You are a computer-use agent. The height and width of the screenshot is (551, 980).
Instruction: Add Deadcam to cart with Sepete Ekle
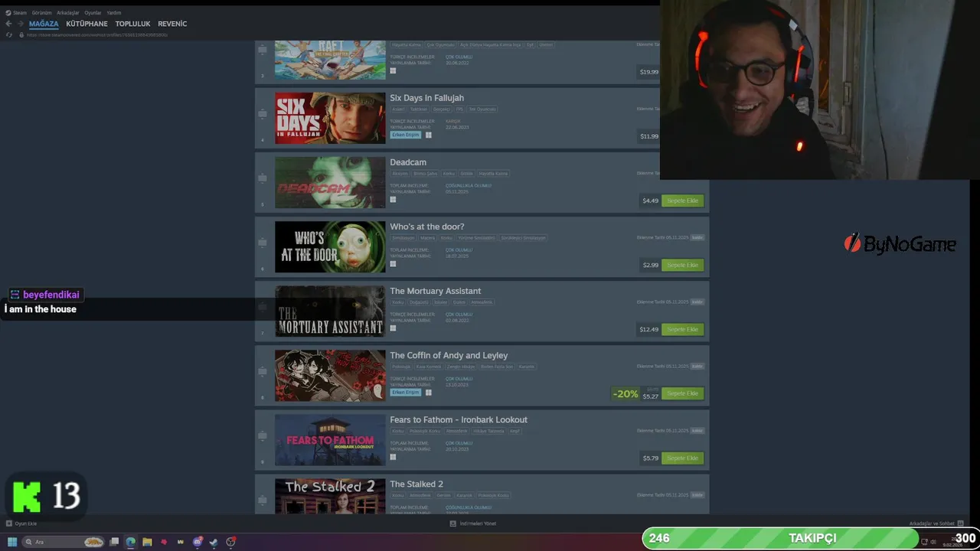pos(682,201)
